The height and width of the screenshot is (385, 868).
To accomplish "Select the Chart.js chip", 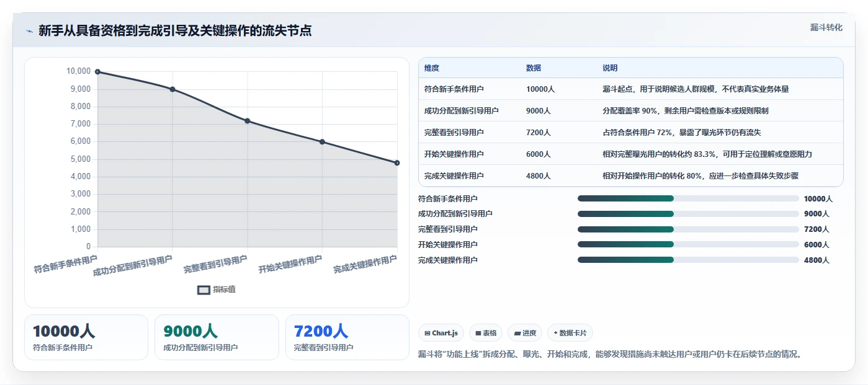I will 441,333.
